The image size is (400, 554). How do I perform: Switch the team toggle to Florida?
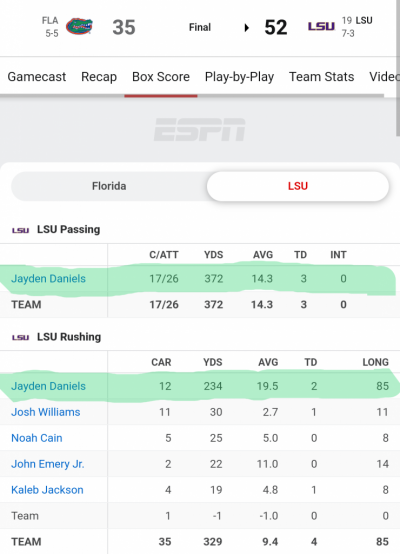[109, 186]
